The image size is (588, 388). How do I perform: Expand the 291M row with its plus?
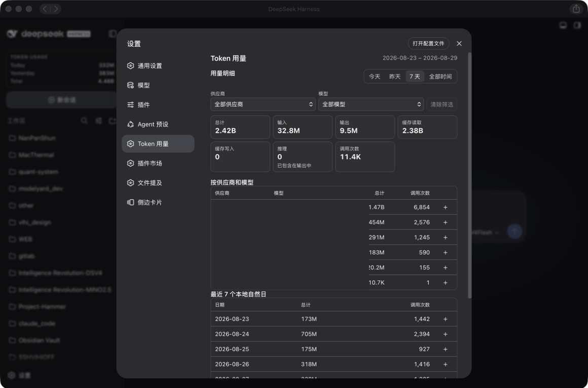pyautogui.click(x=446, y=237)
